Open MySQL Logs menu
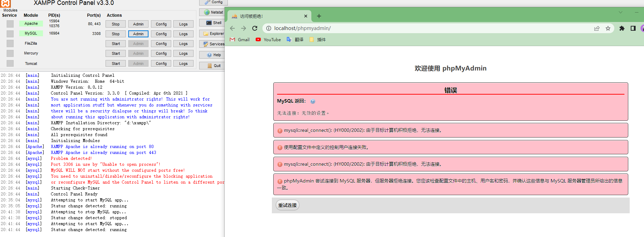 click(183, 34)
